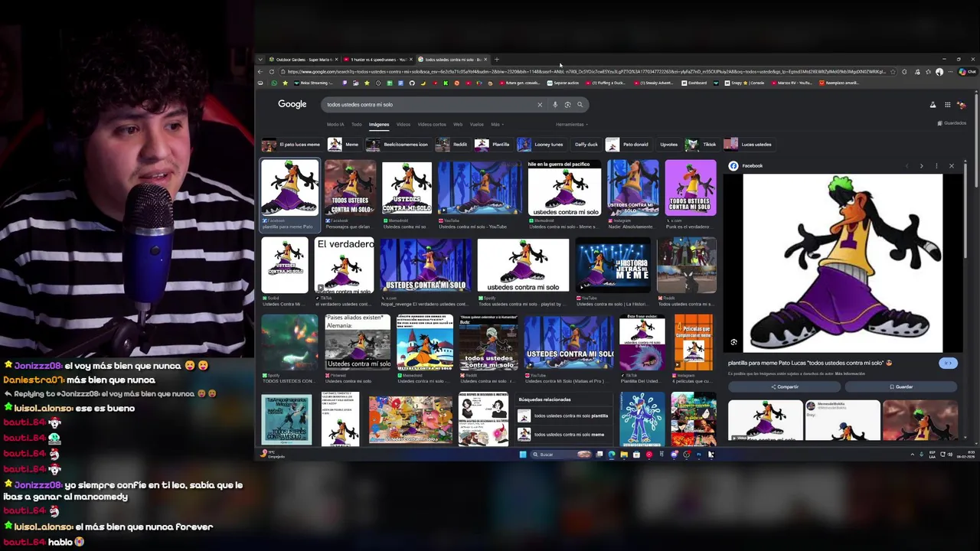
Task: Switch to the Videos cortos tab
Action: pos(432,124)
